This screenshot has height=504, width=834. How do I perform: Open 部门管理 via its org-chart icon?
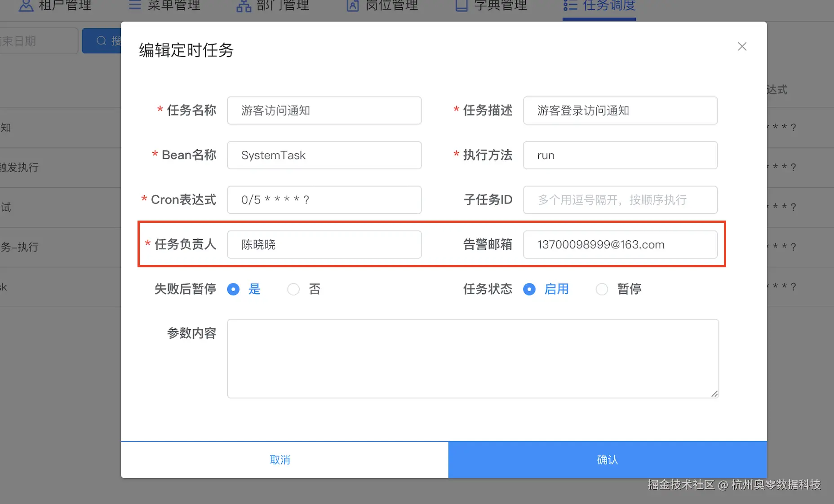[243, 6]
